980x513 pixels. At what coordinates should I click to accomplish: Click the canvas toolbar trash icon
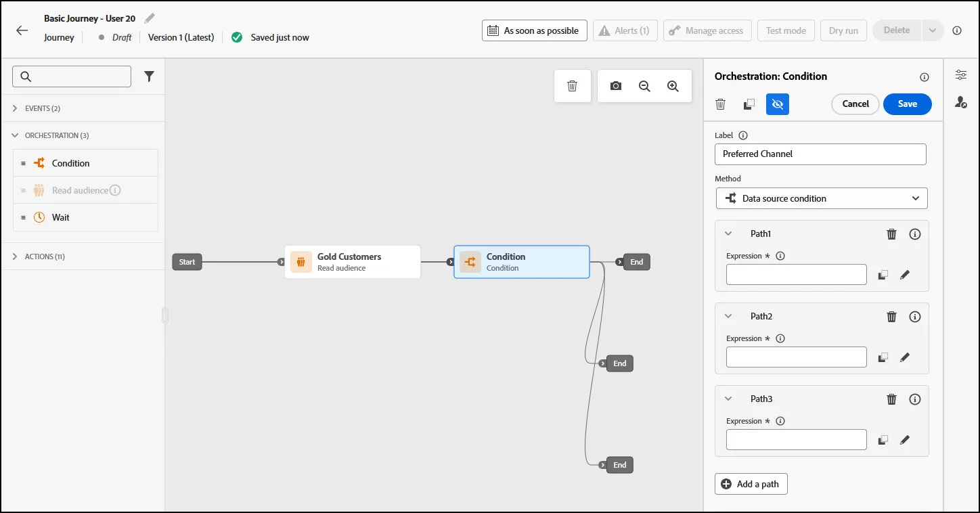point(573,86)
